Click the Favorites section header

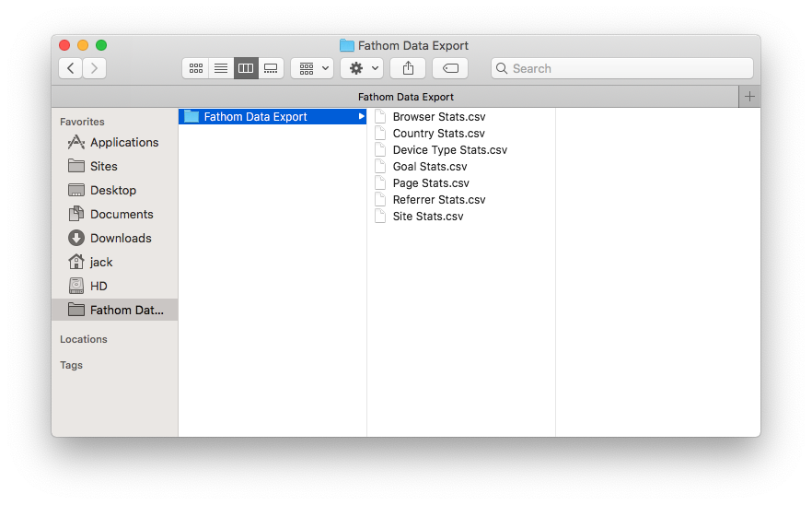(x=82, y=122)
